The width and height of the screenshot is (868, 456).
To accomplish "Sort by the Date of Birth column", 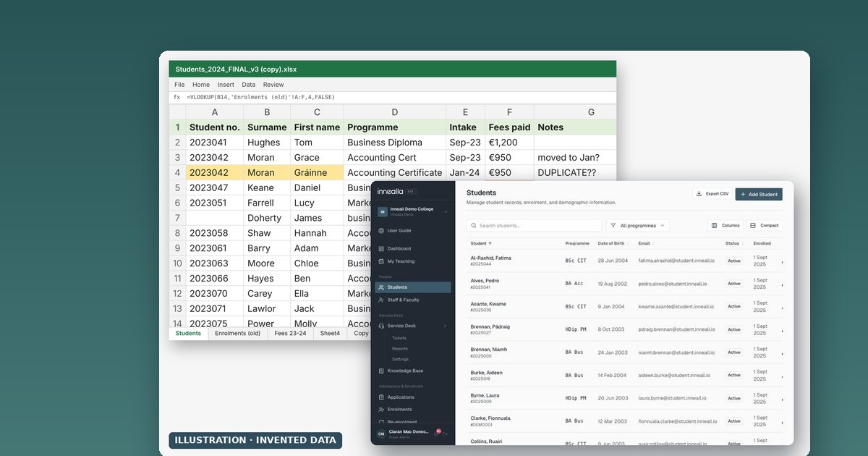I will [612, 243].
